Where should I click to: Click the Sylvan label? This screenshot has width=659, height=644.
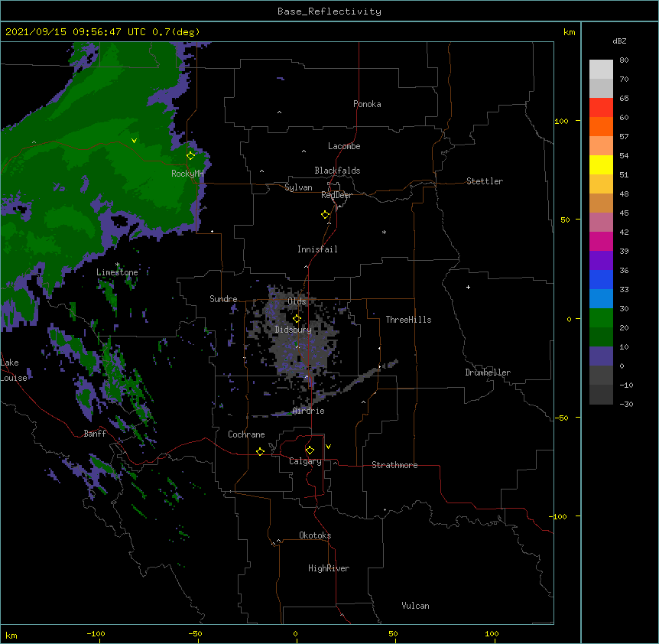[x=298, y=187]
